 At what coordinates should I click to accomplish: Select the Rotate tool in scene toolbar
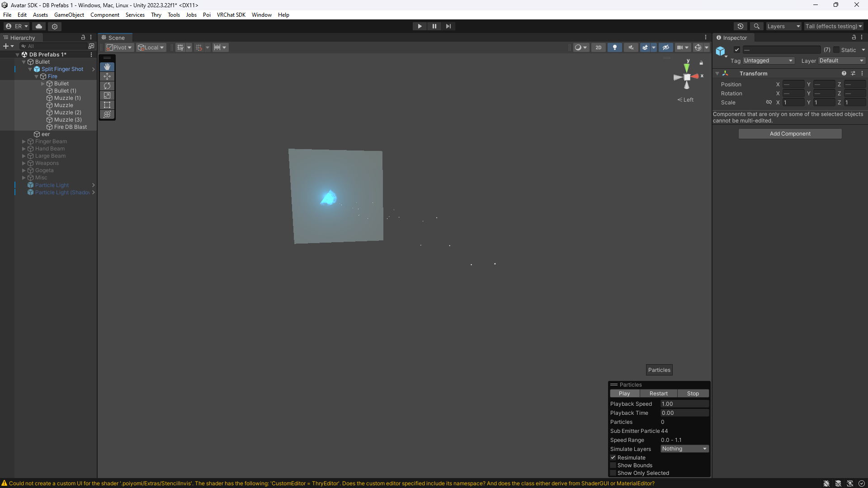click(107, 86)
